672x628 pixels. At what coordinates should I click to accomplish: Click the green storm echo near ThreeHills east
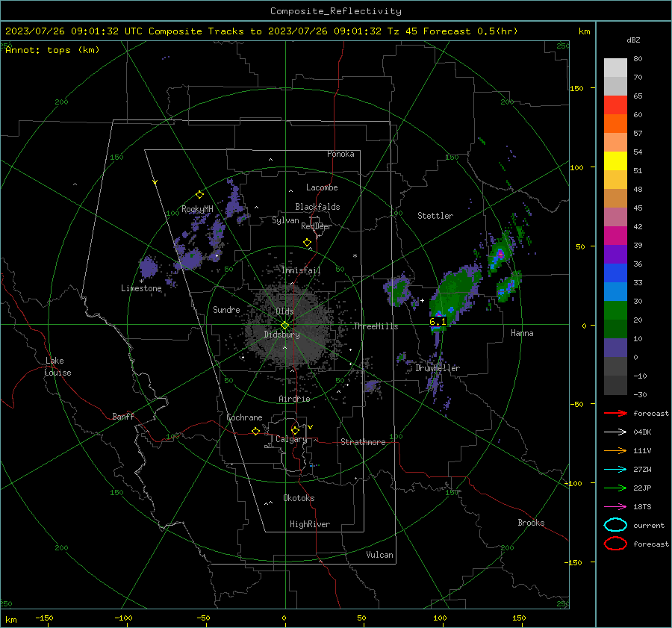(399, 290)
